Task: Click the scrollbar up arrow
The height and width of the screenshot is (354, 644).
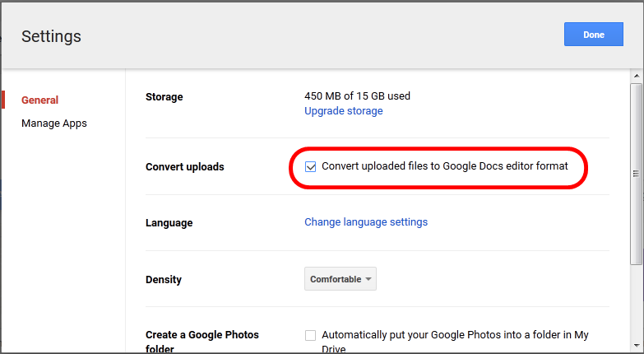Action: pyautogui.click(x=637, y=76)
